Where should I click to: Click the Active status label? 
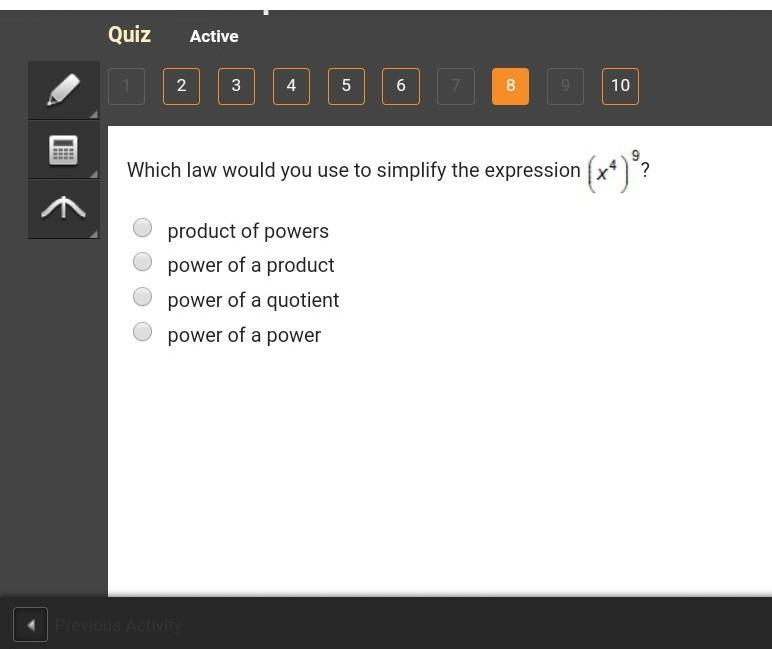click(214, 37)
